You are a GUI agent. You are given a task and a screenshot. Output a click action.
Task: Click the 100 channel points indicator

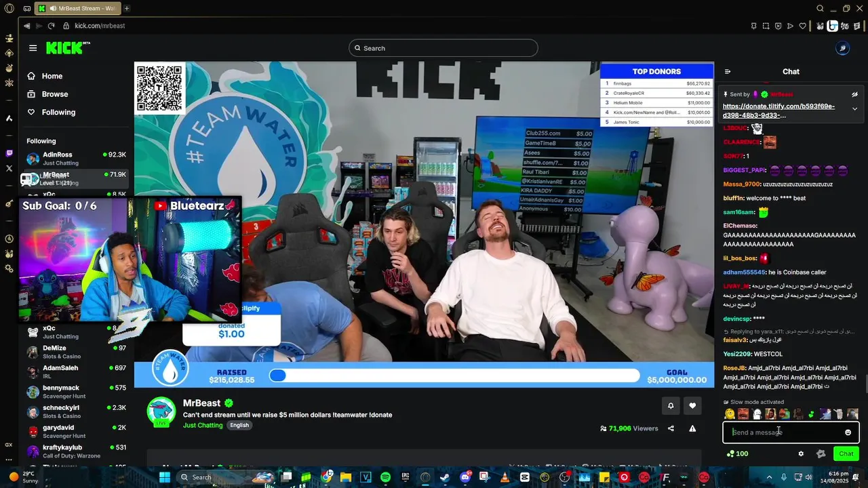tap(738, 453)
